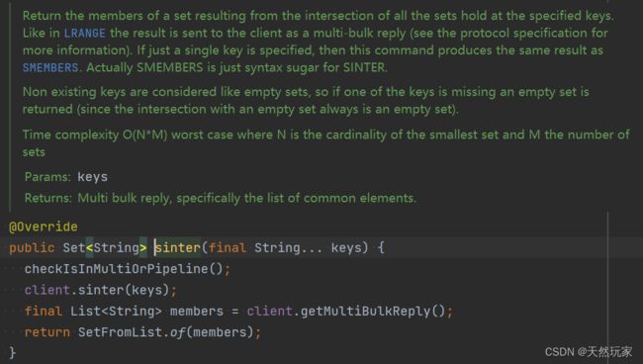Image resolution: width=643 pixels, height=364 pixels.
Task: Click the @Override annotation
Action: click(x=44, y=227)
